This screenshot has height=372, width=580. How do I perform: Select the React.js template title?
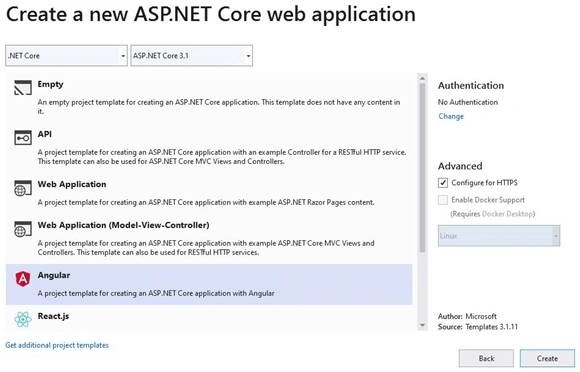[53, 316]
